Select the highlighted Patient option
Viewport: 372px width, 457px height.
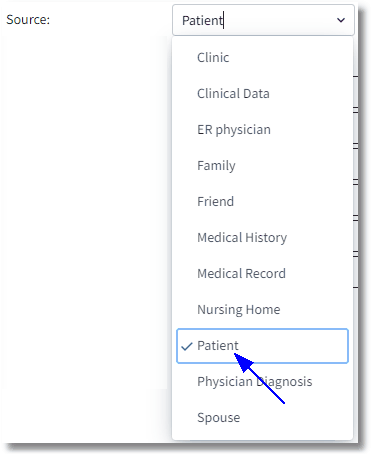point(262,346)
